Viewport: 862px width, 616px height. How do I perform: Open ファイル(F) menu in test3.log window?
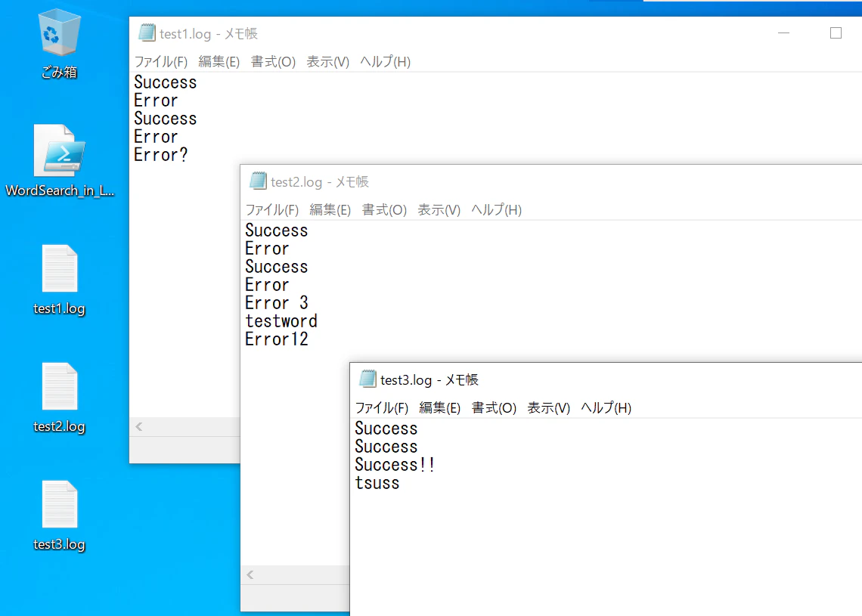pyautogui.click(x=382, y=407)
